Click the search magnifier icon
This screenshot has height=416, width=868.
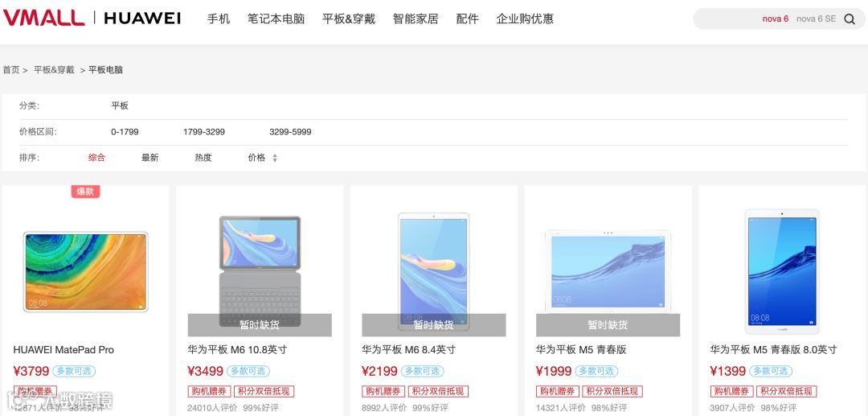(x=850, y=19)
